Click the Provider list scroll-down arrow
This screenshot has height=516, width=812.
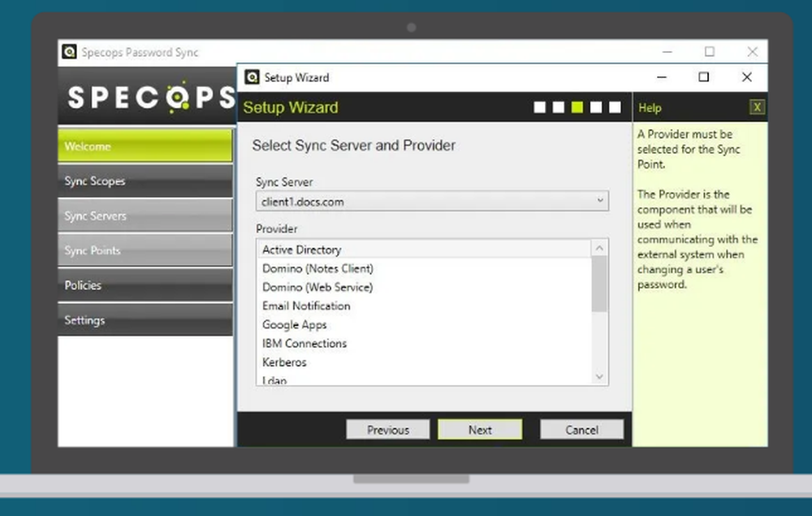599,377
